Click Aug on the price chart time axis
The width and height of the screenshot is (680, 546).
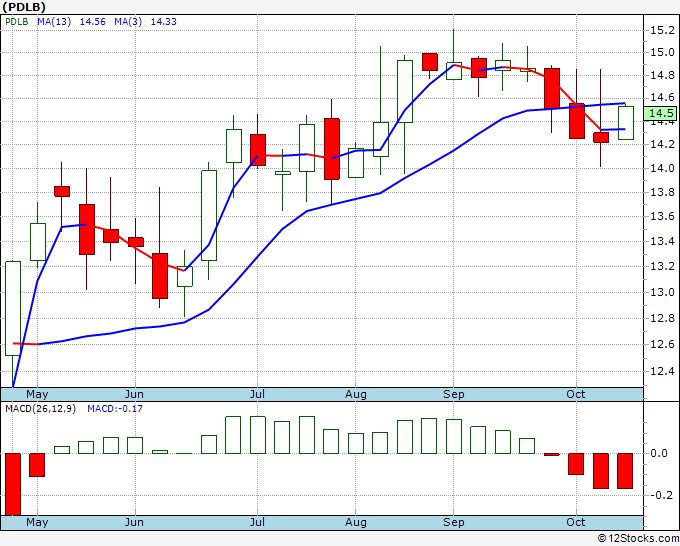[x=356, y=394]
